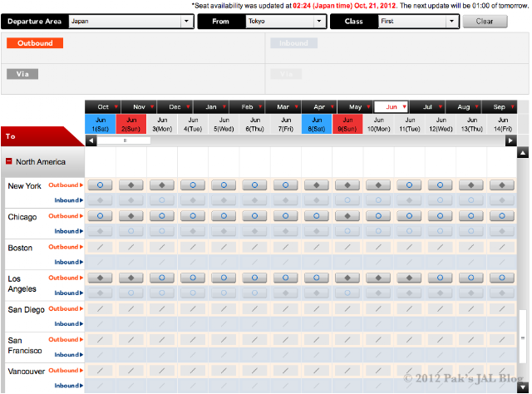The image size is (532, 394).
Task: Click Chicago Outbound circle for Jun 12(Wed)
Action: [x=440, y=216]
